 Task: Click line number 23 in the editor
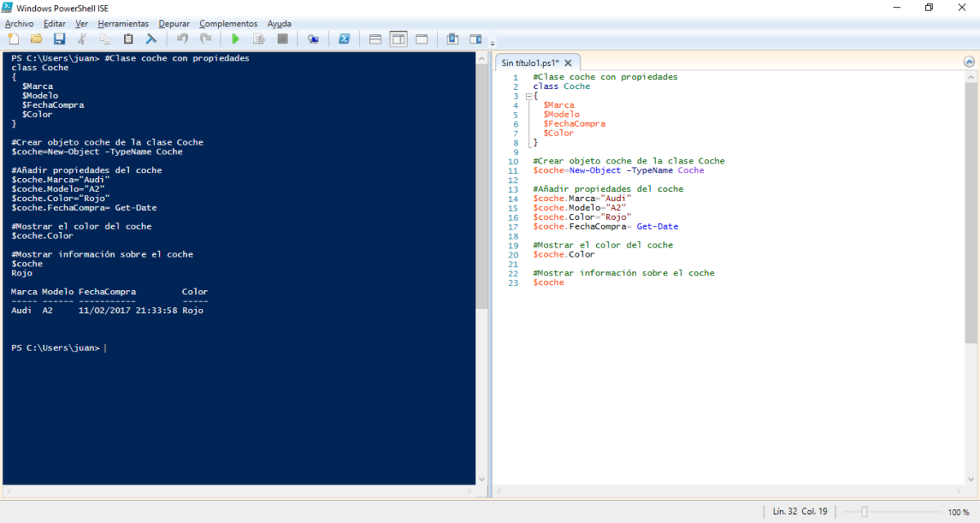[x=514, y=283]
